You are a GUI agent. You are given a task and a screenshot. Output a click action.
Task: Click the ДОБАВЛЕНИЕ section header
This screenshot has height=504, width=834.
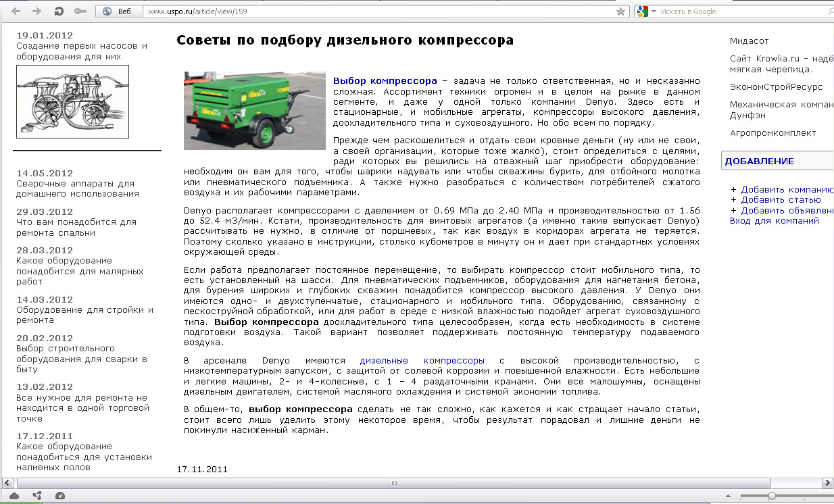click(x=759, y=161)
